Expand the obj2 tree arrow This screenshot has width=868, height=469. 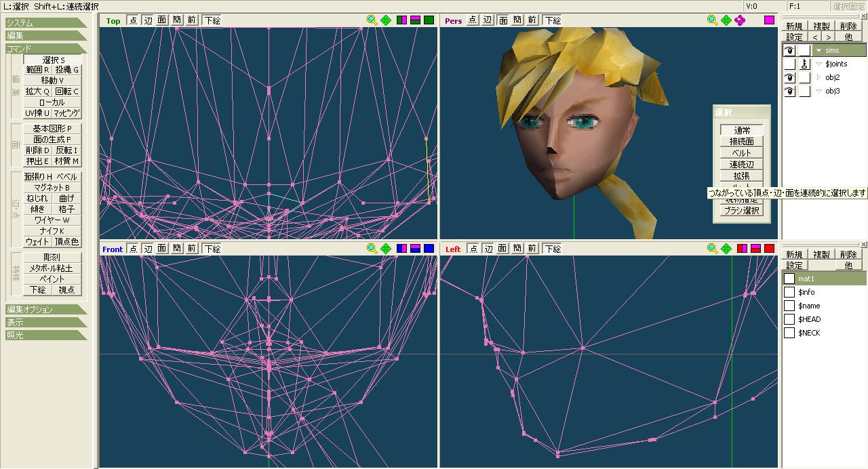coord(818,78)
